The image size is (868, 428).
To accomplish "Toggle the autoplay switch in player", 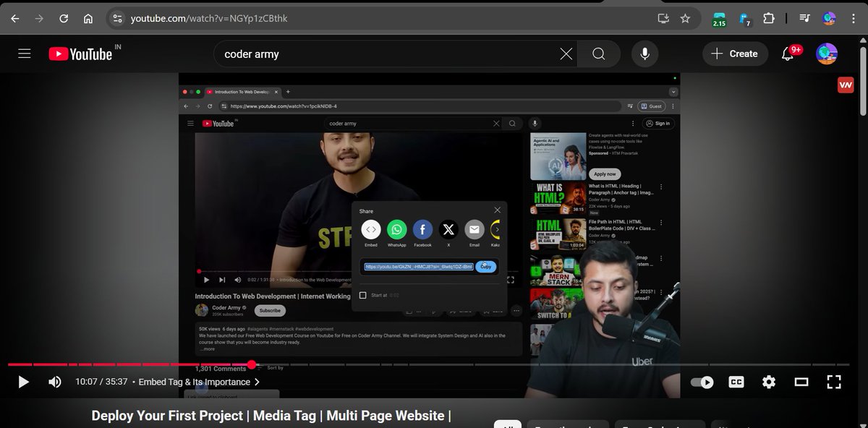I will 702,382.
